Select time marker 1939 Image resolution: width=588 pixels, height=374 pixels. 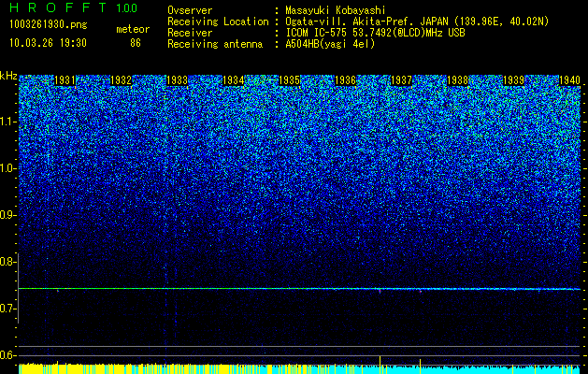514,80
